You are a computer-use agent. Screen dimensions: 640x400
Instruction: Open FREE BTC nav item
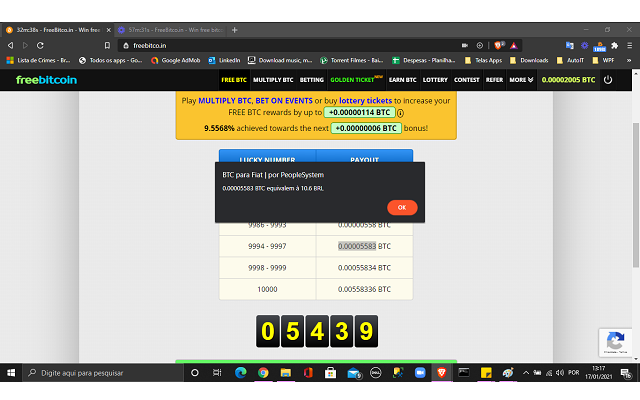[x=234, y=80]
